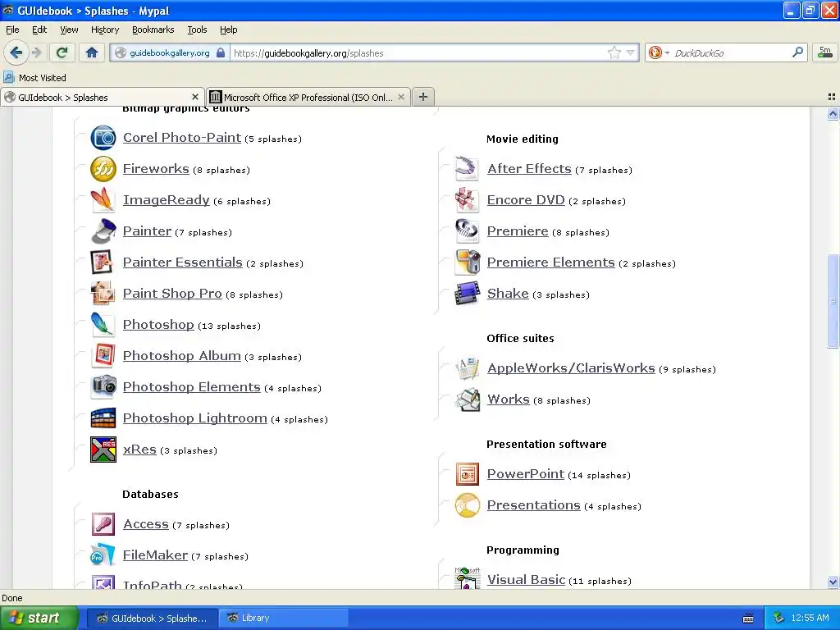Click the AppleWorks/ClarisWorks icon
This screenshot has height=630, width=840.
(x=467, y=368)
